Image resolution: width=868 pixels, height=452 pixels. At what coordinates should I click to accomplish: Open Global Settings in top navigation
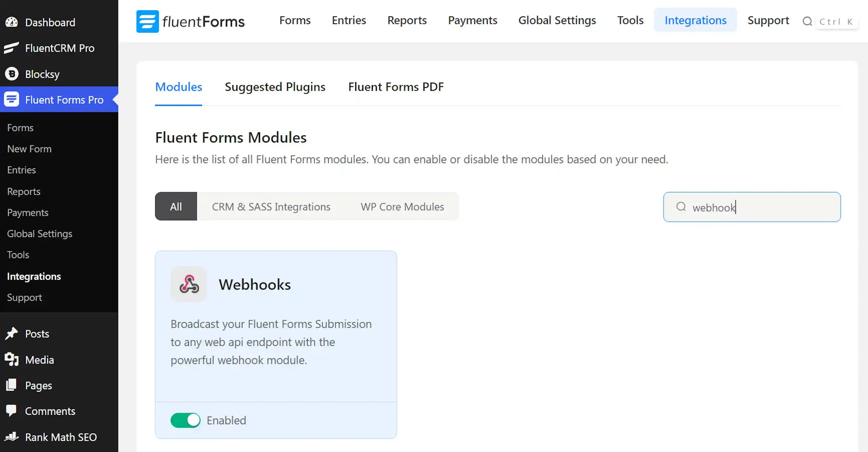[557, 20]
